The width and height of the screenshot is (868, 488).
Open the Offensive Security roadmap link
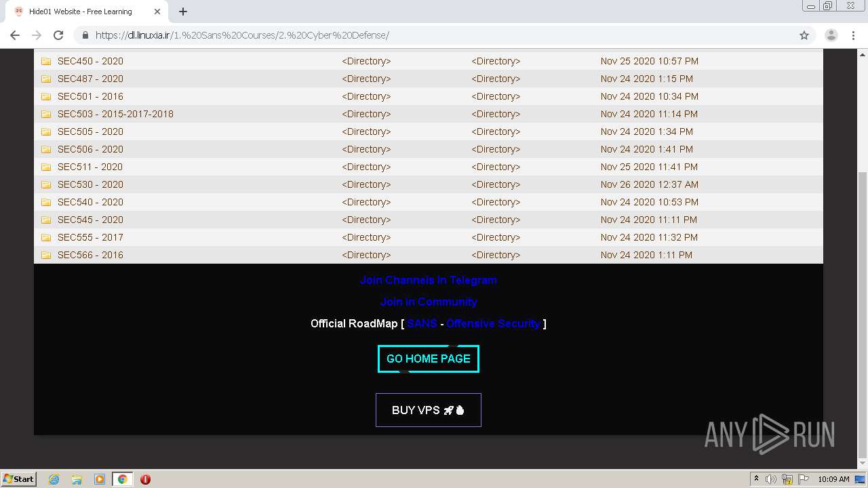coord(493,323)
